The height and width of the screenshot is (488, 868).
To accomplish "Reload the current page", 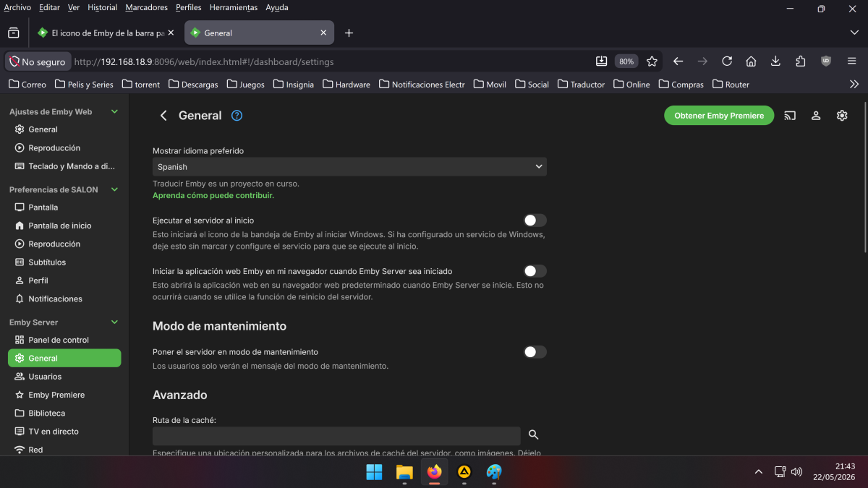I will pyautogui.click(x=727, y=61).
